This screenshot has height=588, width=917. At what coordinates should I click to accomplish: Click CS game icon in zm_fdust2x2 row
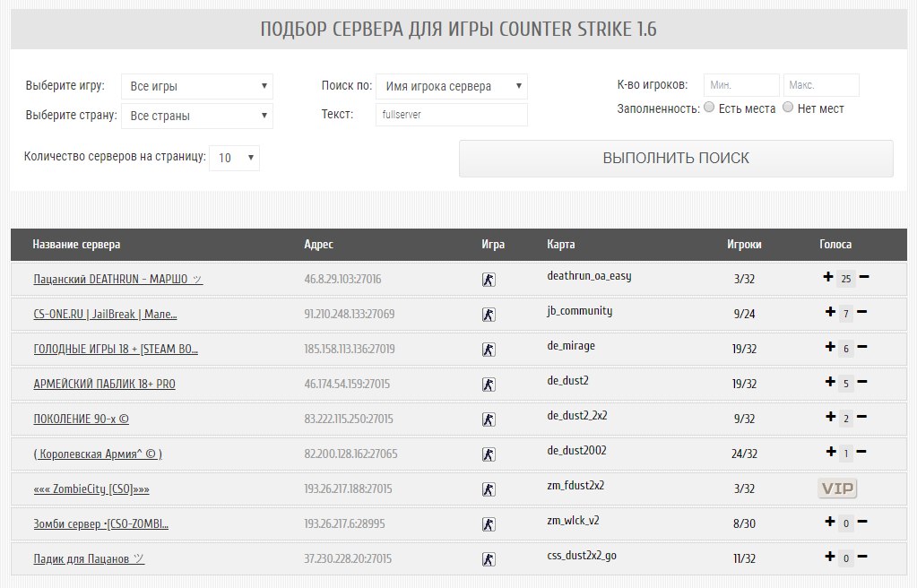click(489, 489)
